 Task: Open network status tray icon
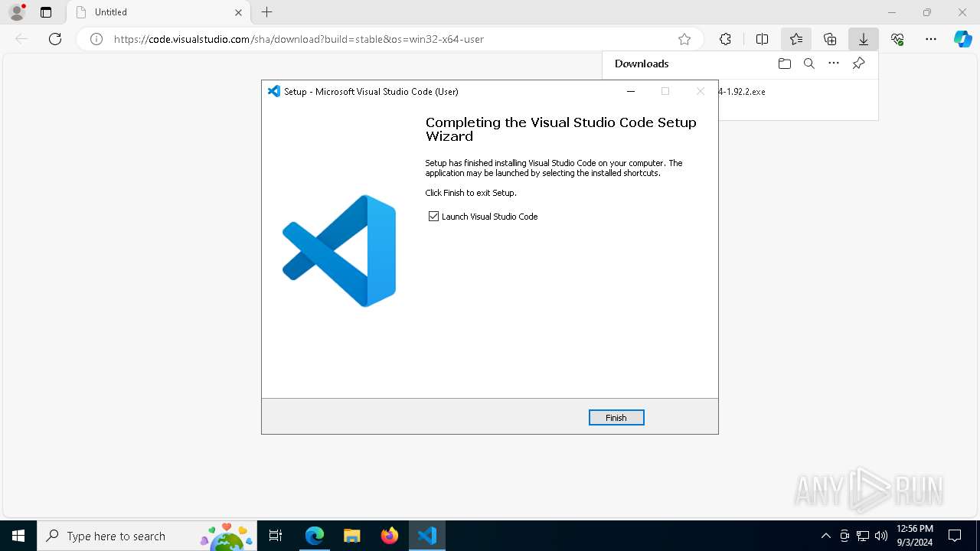click(x=863, y=536)
